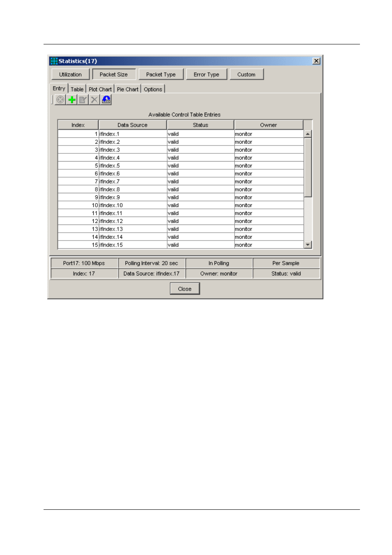Select row with ifIndex.7
The image size is (392, 555).
181,182
